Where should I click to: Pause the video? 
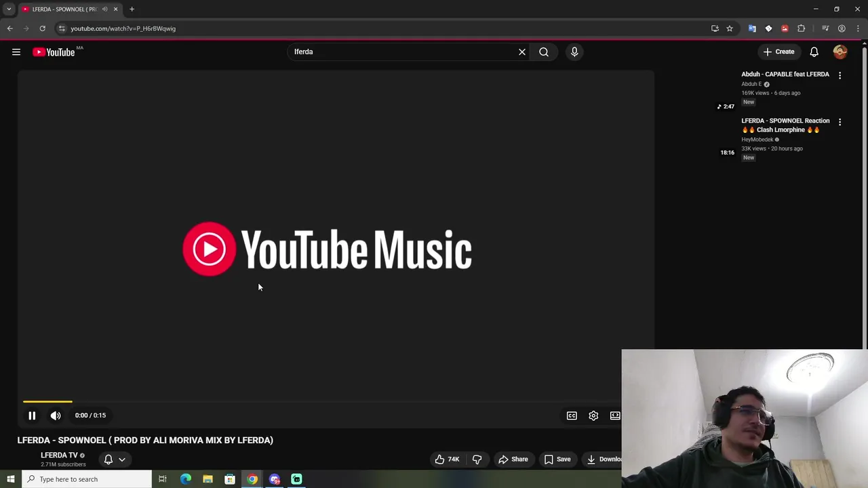[x=32, y=415]
